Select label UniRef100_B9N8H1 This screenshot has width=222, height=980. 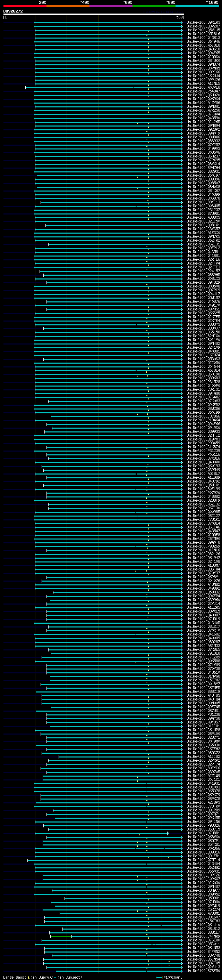pos(203,106)
